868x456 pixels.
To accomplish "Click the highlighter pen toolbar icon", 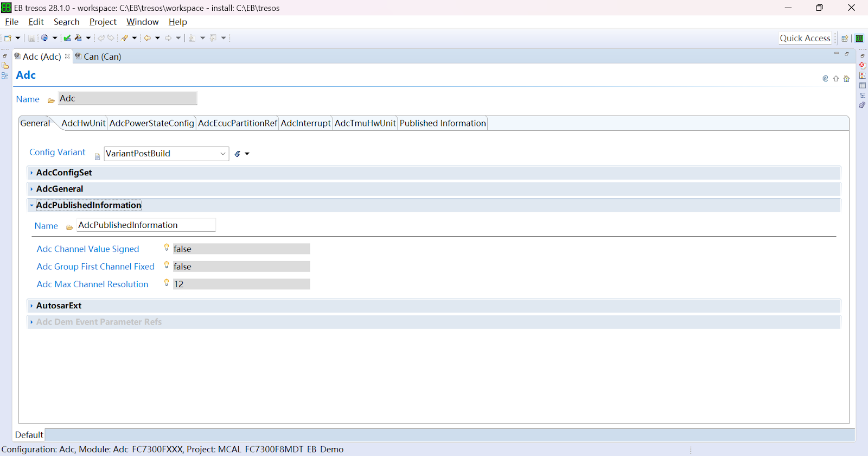I will click(124, 38).
